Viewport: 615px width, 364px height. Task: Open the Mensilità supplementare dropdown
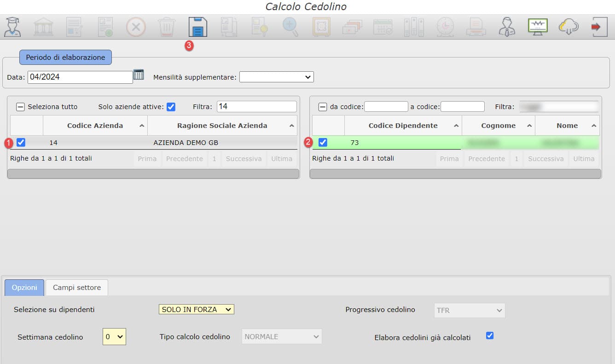(x=276, y=77)
